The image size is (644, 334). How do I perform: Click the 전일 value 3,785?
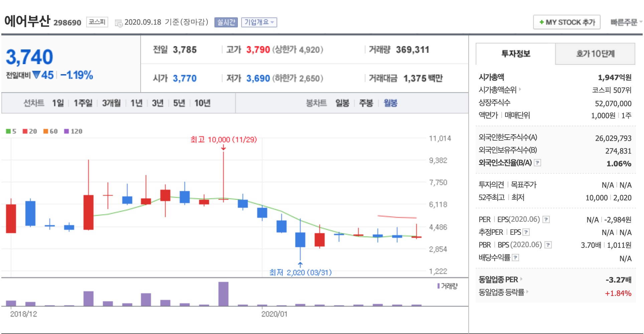[185, 50]
